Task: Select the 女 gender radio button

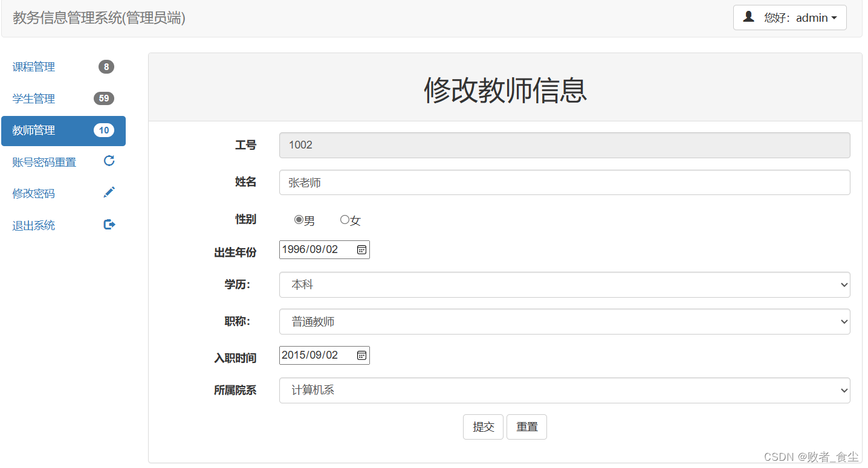Action: click(345, 220)
